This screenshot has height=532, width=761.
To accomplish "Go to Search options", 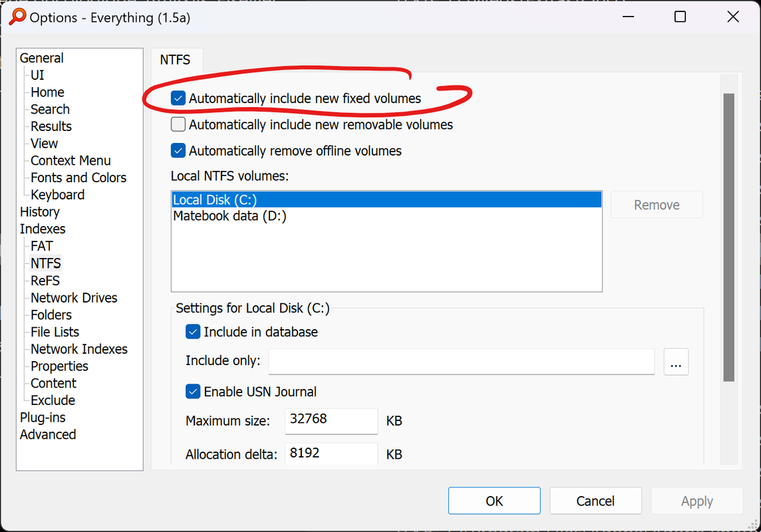I will 50,110.
